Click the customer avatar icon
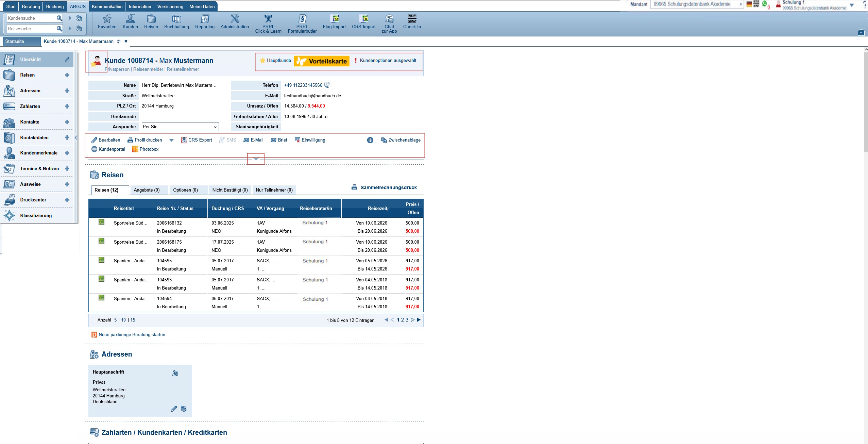Screen dimensions: 868x444 click(96, 61)
